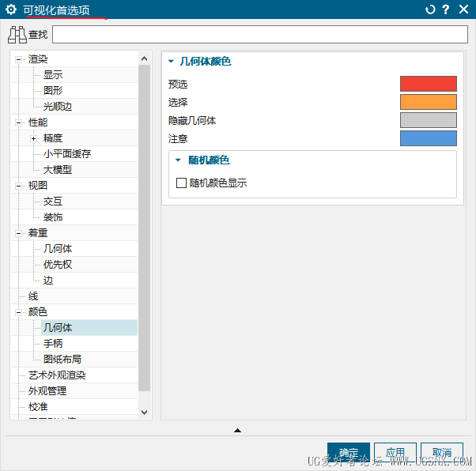Click the gear icon in title bar
The image size is (476, 471).
pos(11,9)
